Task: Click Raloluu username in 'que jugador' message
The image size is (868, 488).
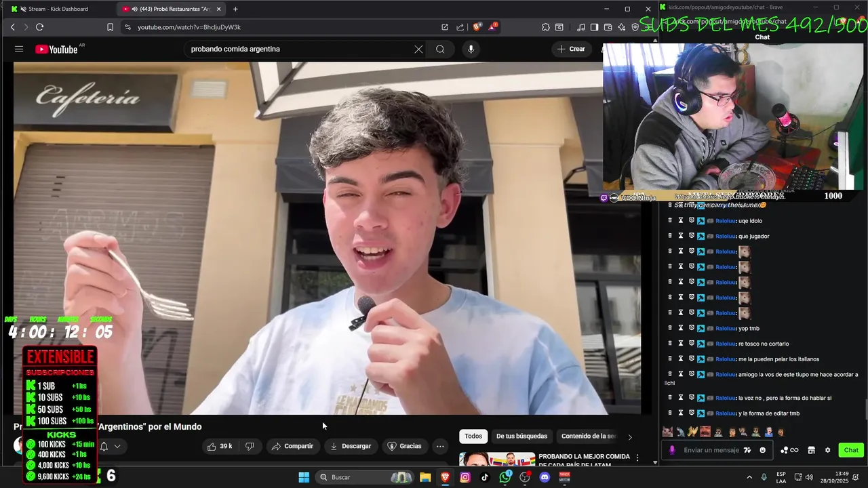Action: click(x=725, y=236)
